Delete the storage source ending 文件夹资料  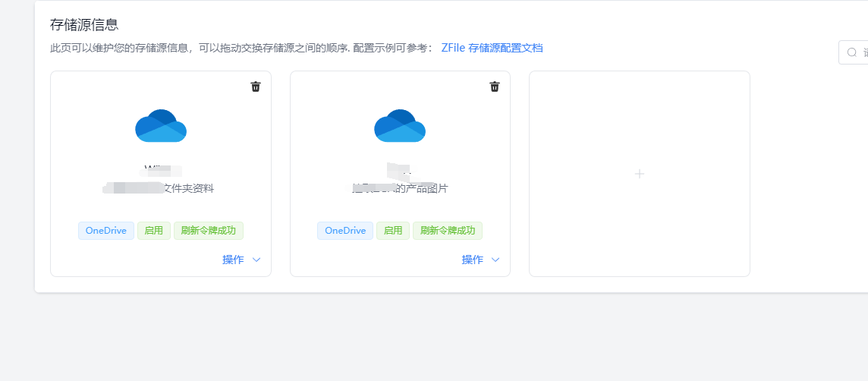point(255,87)
